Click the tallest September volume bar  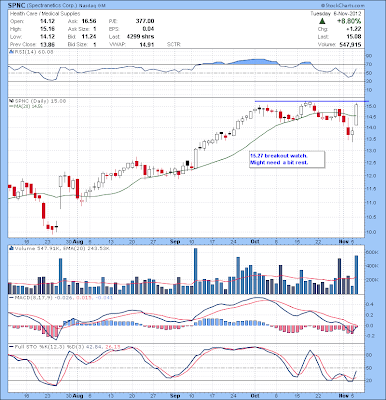coord(196,271)
